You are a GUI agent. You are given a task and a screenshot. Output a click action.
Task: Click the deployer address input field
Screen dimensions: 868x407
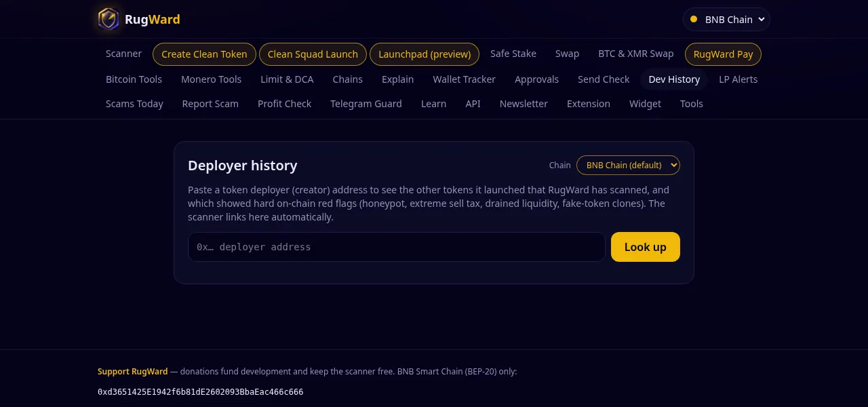click(397, 247)
